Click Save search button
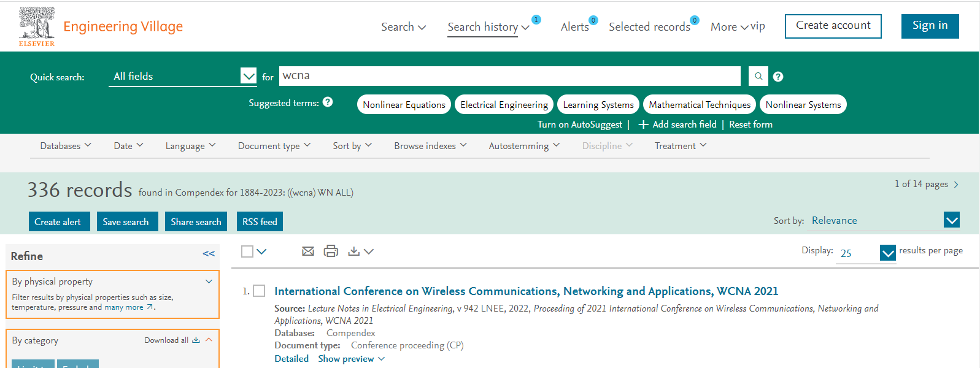980x368 pixels. pyautogui.click(x=127, y=221)
